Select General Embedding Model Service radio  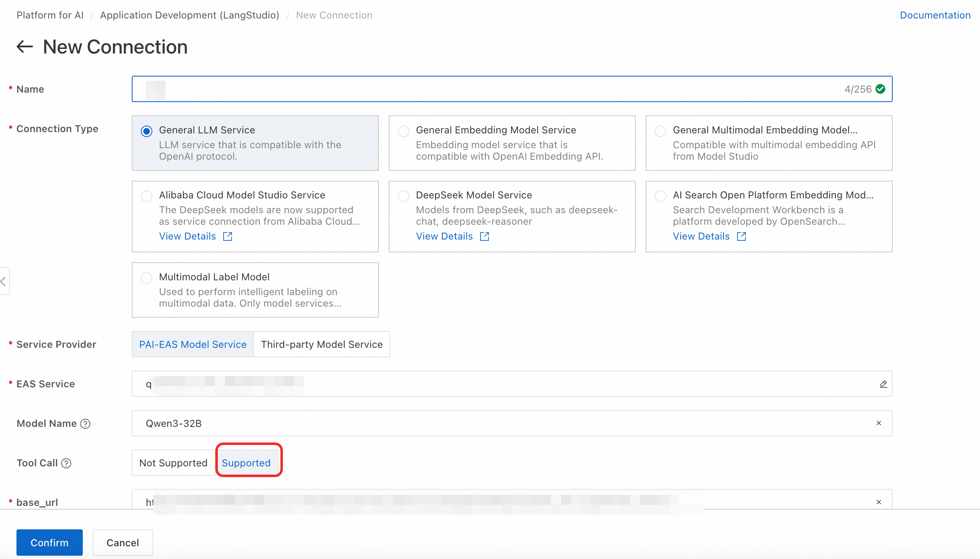404,131
